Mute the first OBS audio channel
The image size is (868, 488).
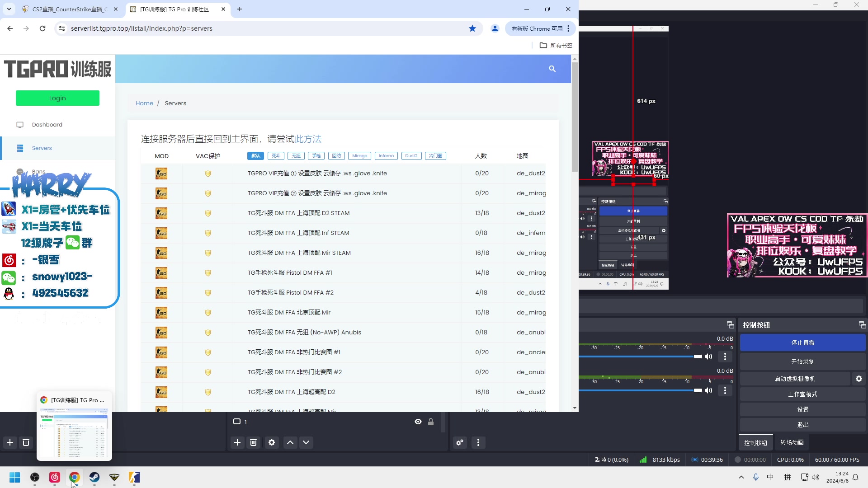tap(708, 357)
